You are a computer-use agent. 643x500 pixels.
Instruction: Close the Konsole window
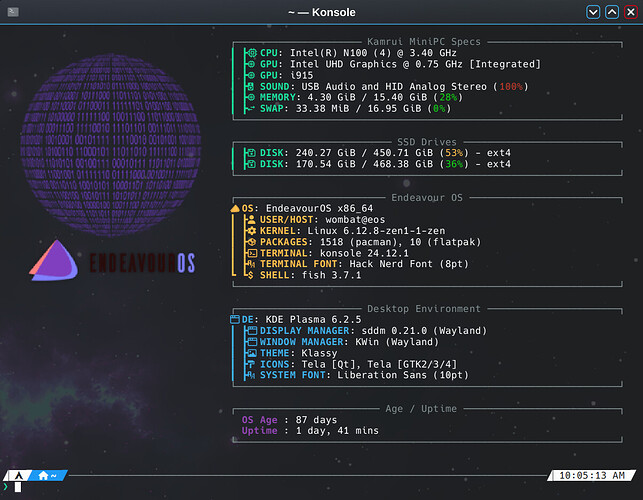[x=631, y=12]
